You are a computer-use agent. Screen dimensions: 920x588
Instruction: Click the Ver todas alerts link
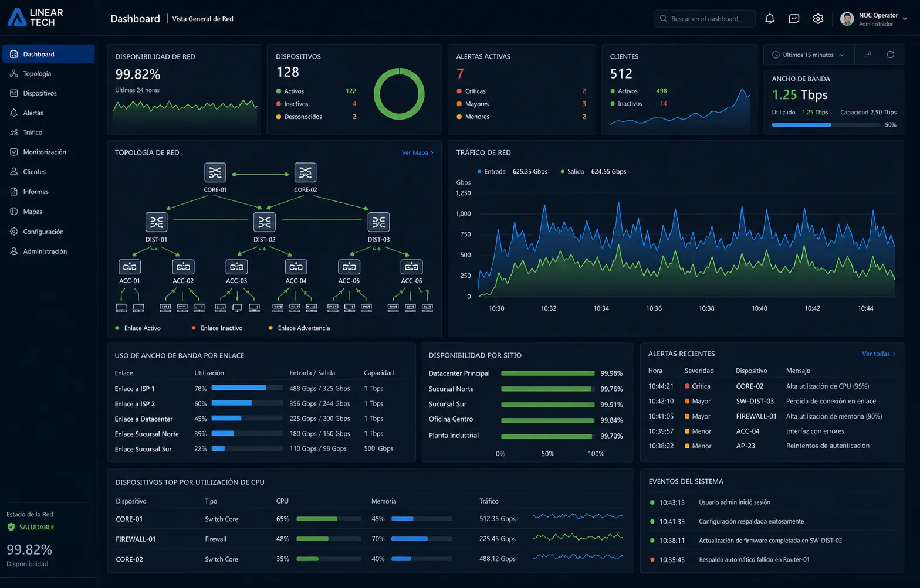(878, 354)
